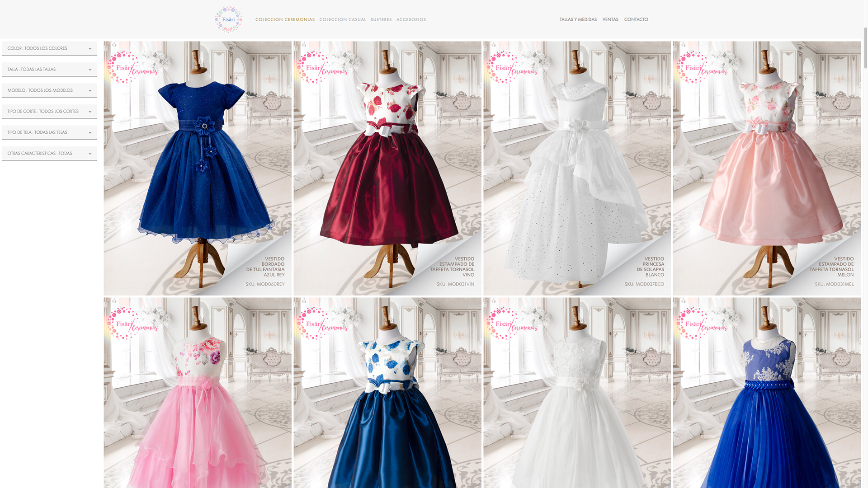The image size is (868, 488).
Task: Expand the Tipo de Corte filter dropdown
Action: pyautogui.click(x=49, y=112)
